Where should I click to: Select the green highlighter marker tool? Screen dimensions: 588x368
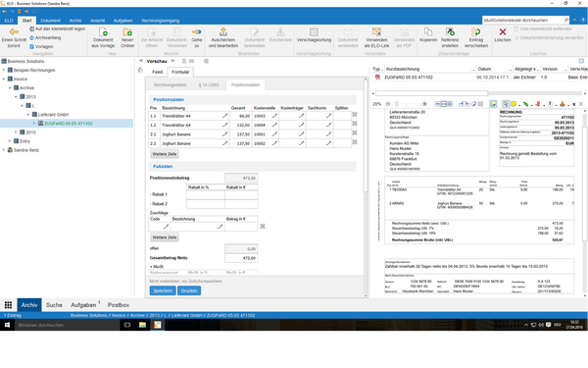[x=525, y=104]
